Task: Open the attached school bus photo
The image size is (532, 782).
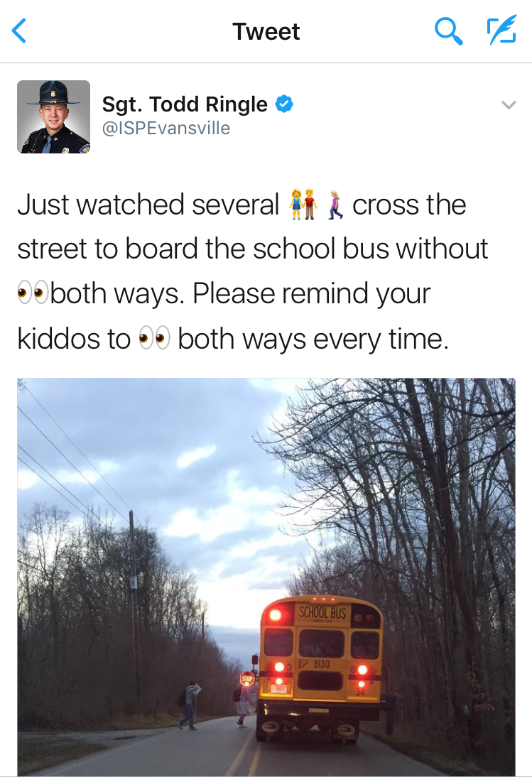Action: point(266,577)
